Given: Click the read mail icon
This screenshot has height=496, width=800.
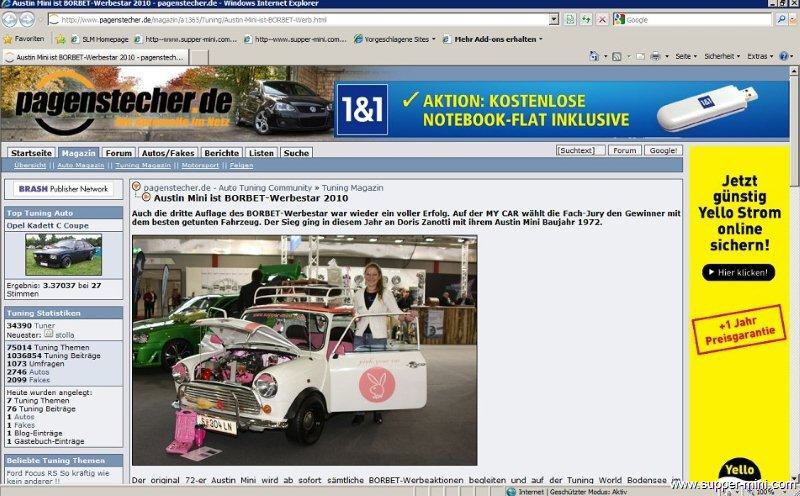Looking at the screenshot, I should pyautogui.click(x=640, y=56).
